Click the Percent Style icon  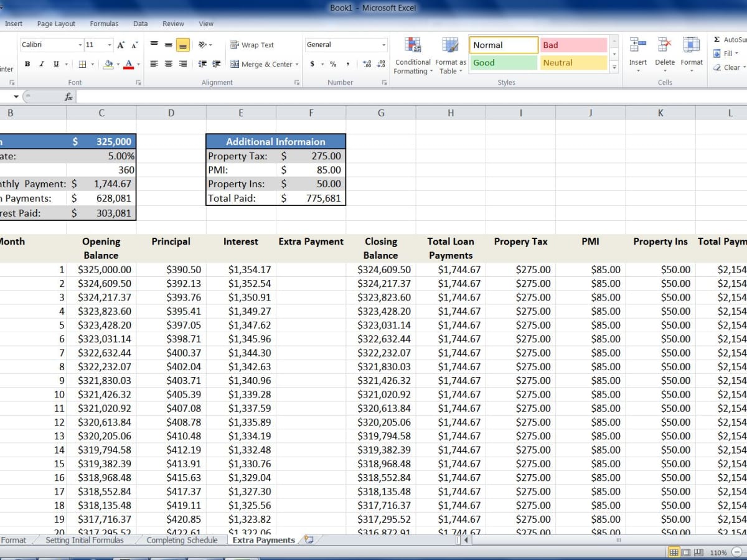coord(333,64)
